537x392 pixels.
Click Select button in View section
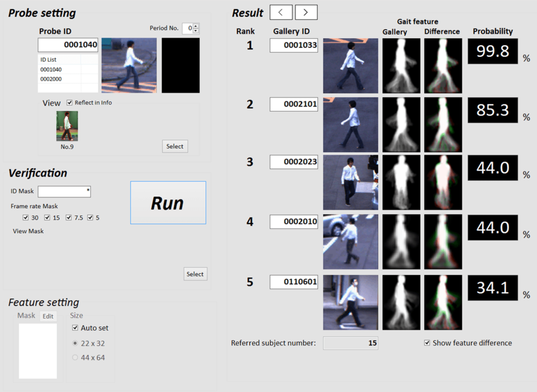coord(175,146)
